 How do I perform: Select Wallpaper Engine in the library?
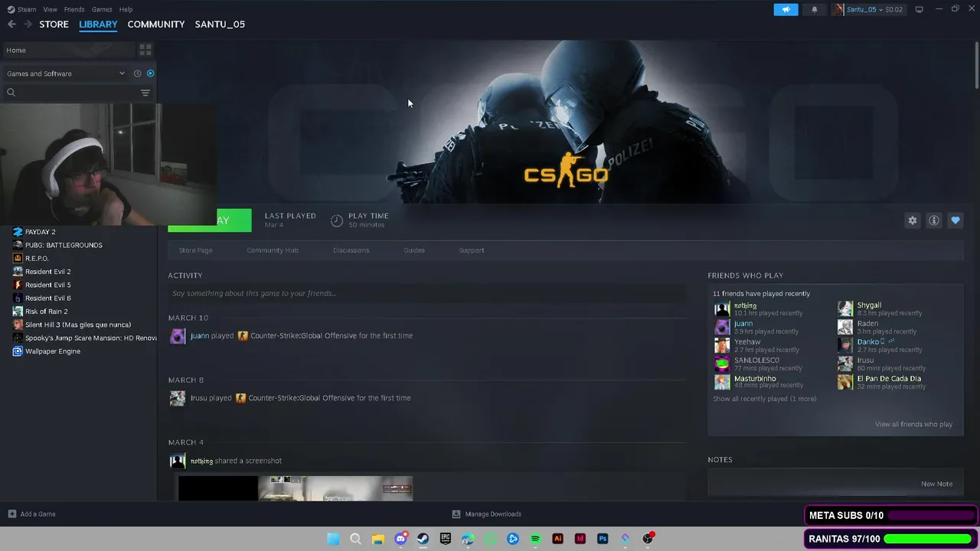coord(52,351)
